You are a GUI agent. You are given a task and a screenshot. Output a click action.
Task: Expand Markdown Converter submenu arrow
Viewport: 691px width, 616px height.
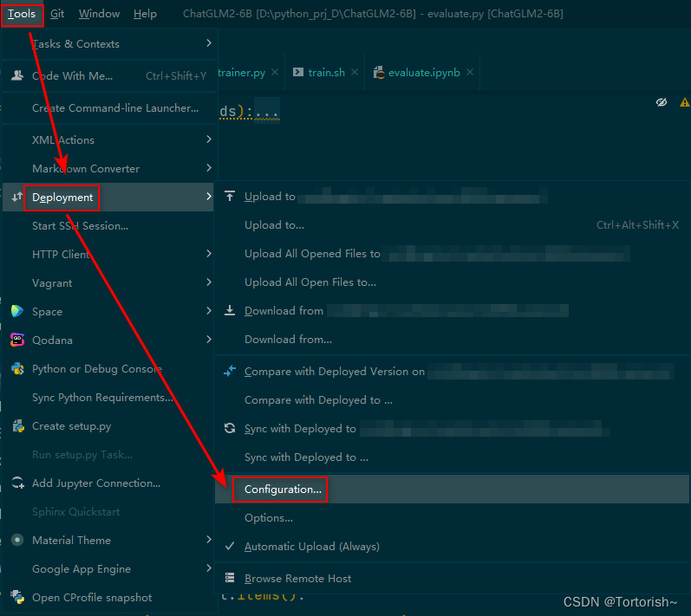tap(208, 168)
